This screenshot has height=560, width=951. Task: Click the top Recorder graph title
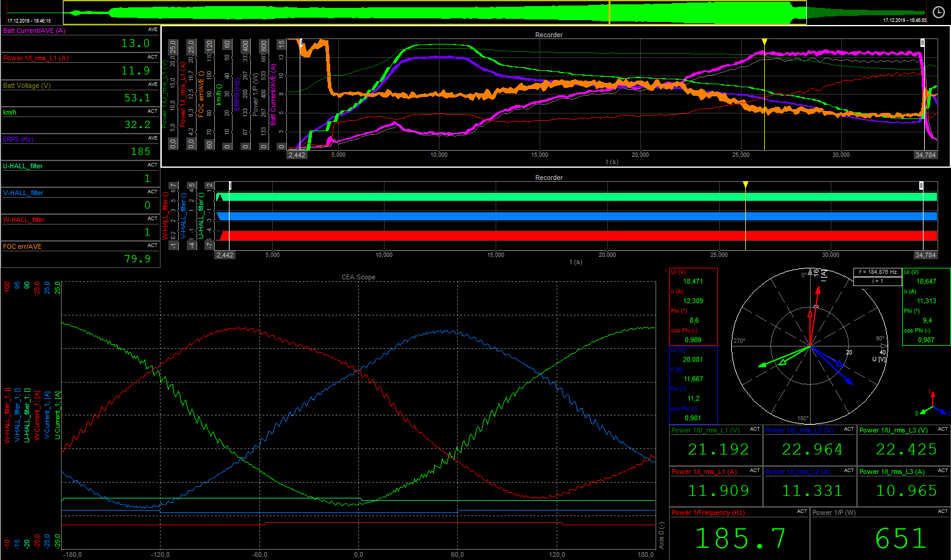(x=549, y=35)
